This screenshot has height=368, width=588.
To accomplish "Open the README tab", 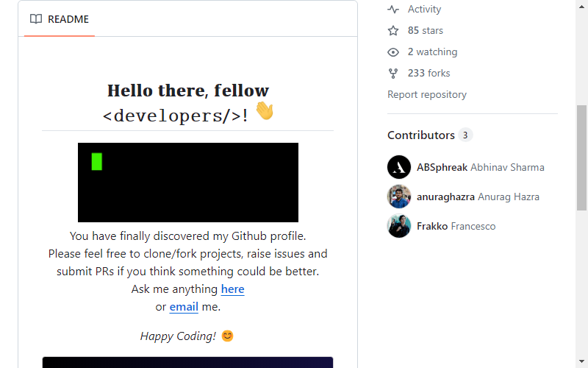I will [60, 19].
